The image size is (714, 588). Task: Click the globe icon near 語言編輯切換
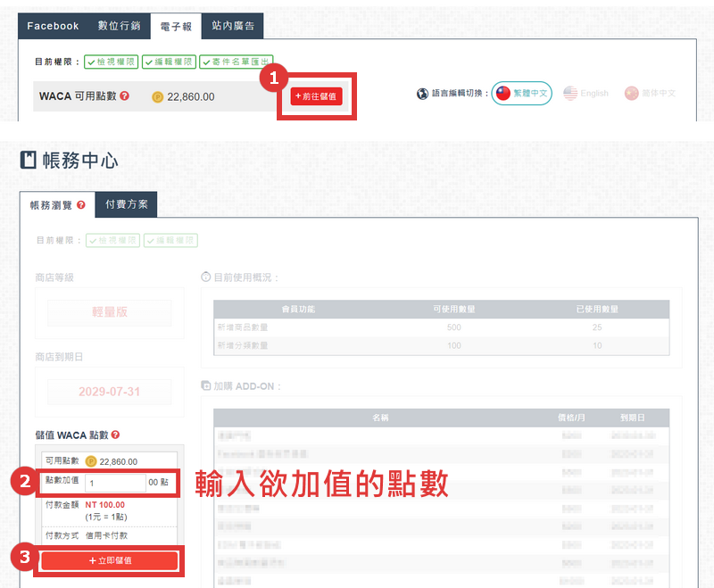[422, 94]
